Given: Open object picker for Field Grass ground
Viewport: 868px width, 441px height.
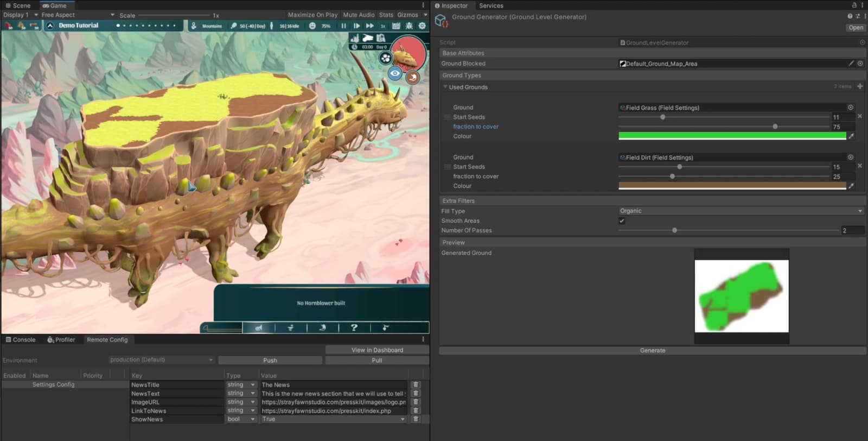Looking at the screenshot, I should pos(851,108).
